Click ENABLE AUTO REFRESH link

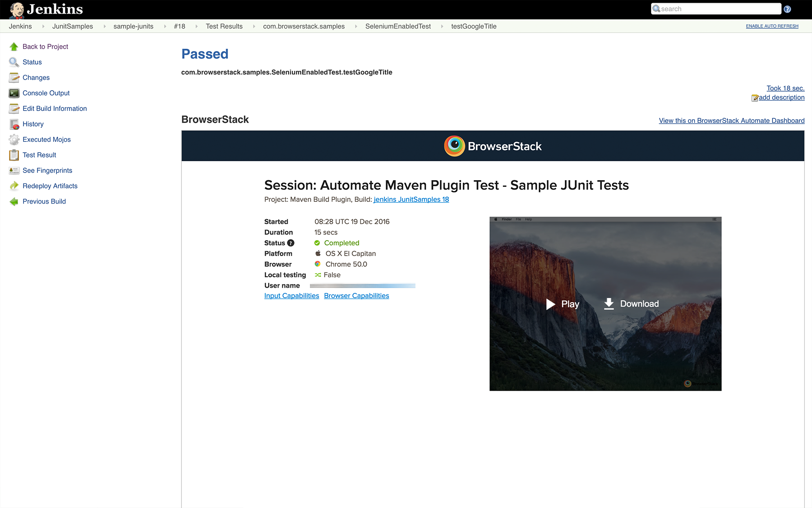point(772,26)
